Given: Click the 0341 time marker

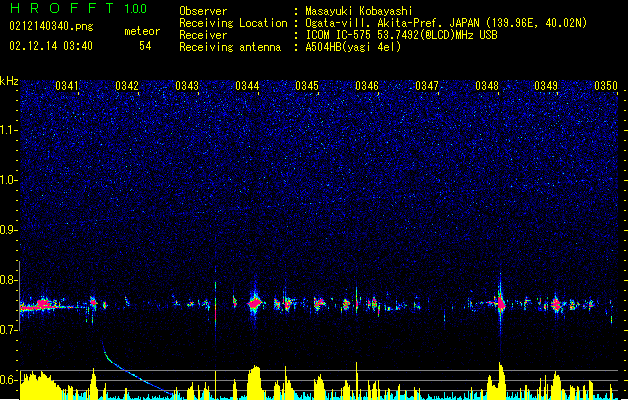Looking at the screenshot, I should pyautogui.click(x=67, y=86).
